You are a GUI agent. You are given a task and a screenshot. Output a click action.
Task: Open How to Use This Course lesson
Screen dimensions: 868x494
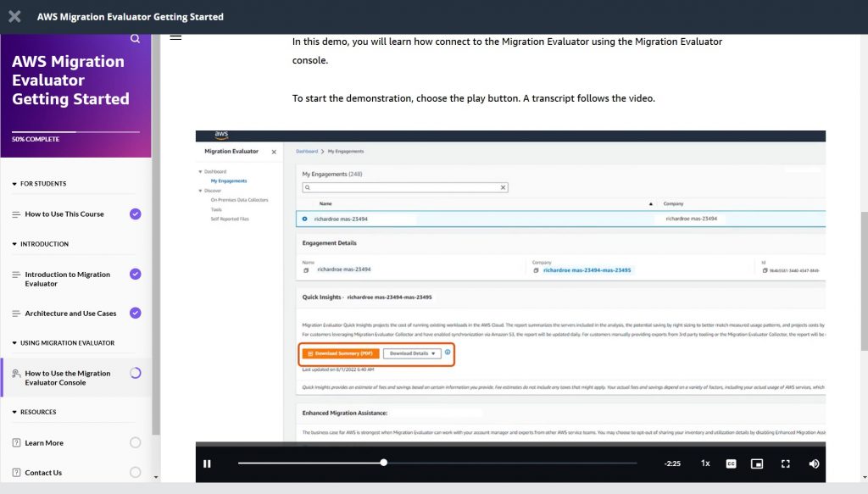coord(64,214)
